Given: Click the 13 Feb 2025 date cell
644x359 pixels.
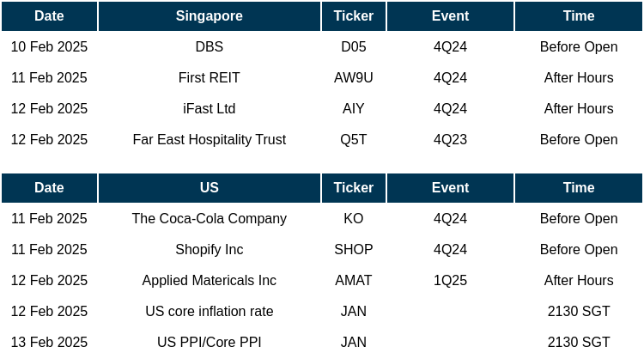Looking at the screenshot, I should pyautogui.click(x=49, y=343).
